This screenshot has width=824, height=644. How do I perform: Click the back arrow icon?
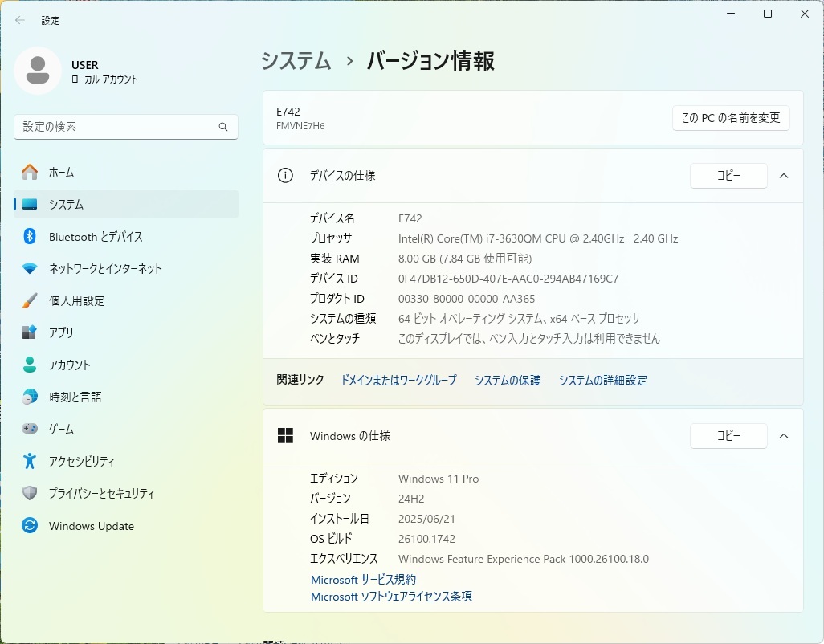point(20,21)
